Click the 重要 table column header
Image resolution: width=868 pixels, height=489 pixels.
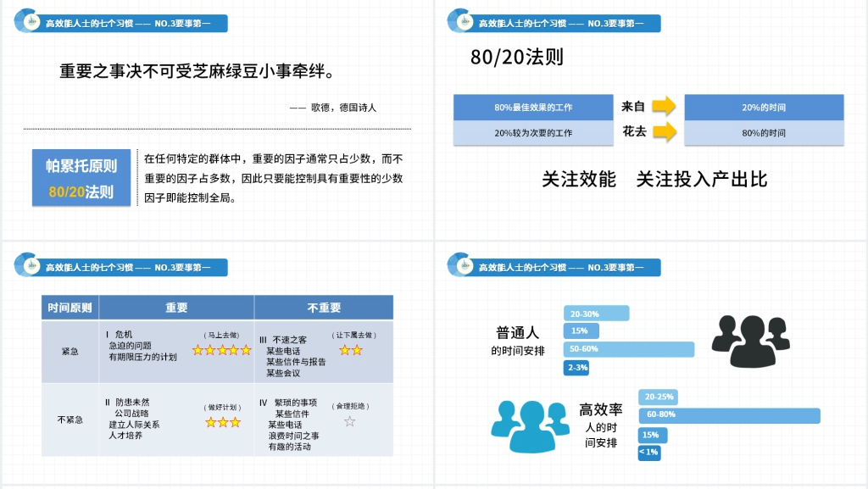coord(176,308)
